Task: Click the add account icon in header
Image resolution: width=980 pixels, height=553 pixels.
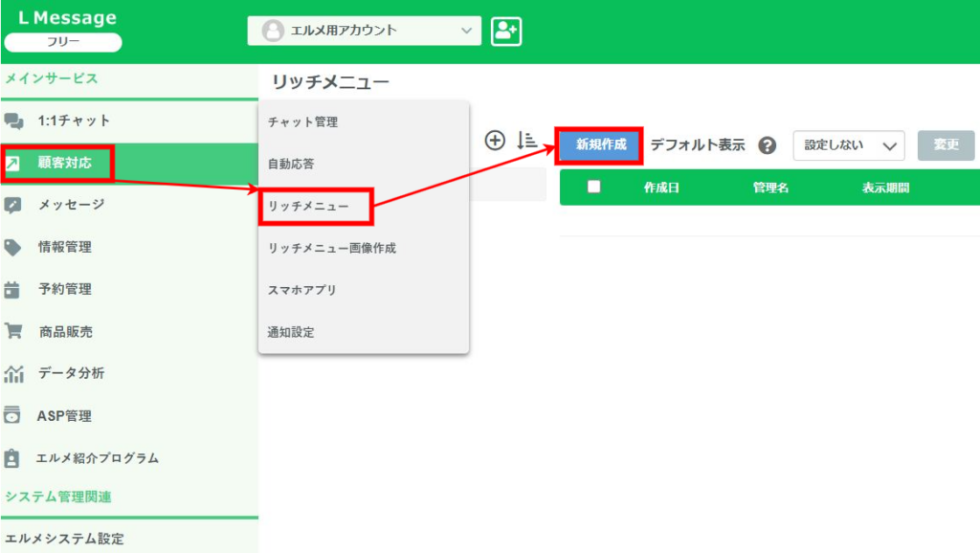Action: 505,31
